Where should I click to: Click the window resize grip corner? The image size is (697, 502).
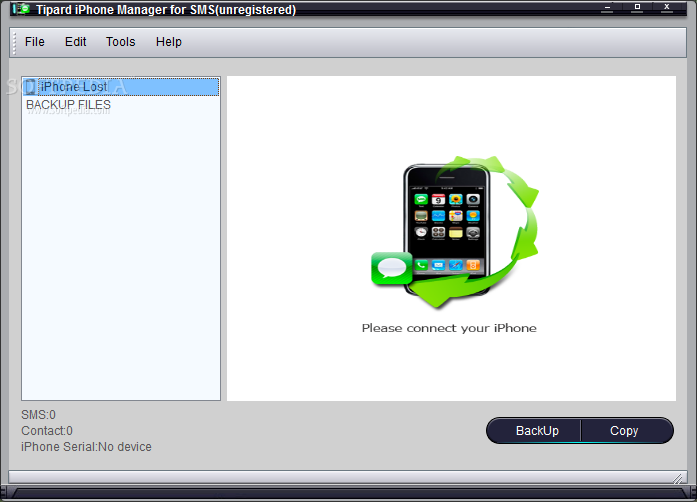(x=677, y=478)
